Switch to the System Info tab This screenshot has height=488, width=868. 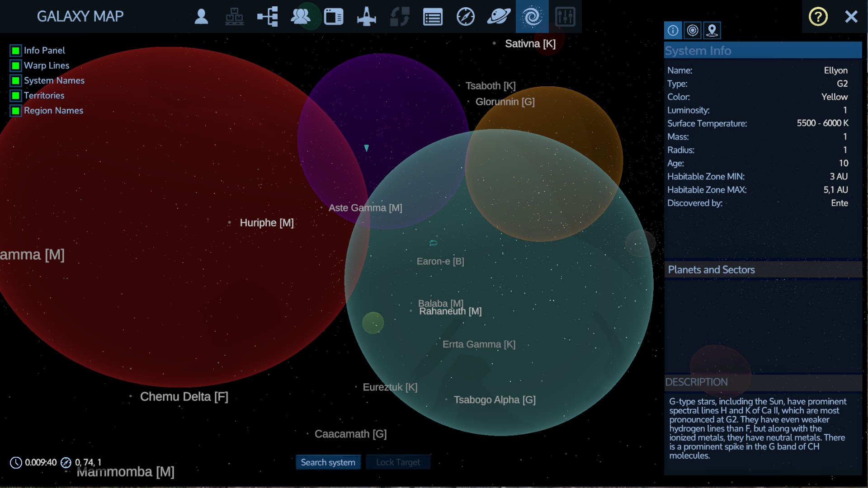[x=673, y=30]
